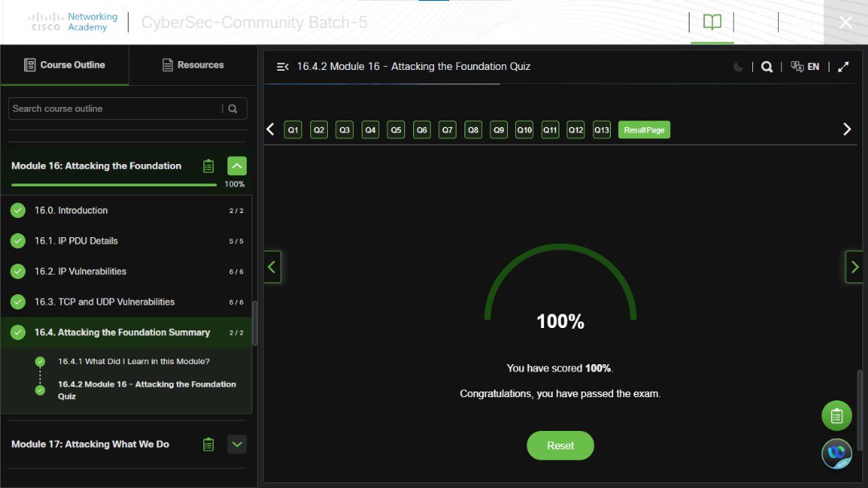Viewport: 868px width, 488px height.
Task: Go to question Q10
Action: pyautogui.click(x=524, y=129)
